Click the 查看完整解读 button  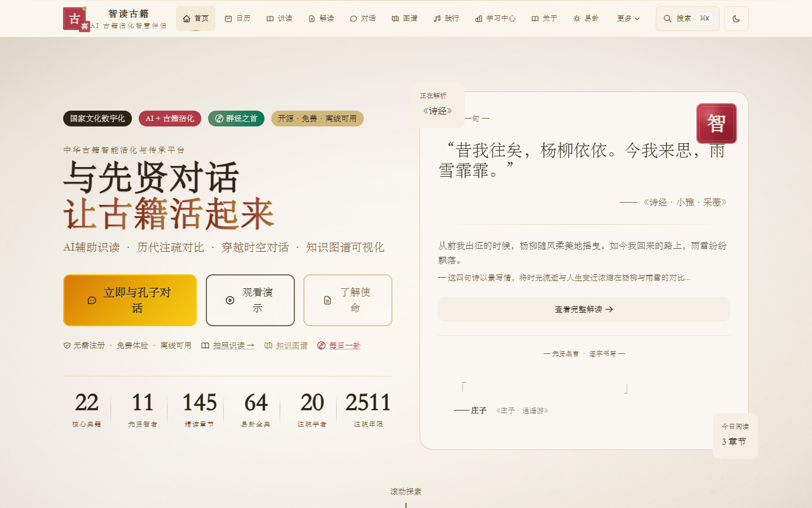tap(584, 309)
